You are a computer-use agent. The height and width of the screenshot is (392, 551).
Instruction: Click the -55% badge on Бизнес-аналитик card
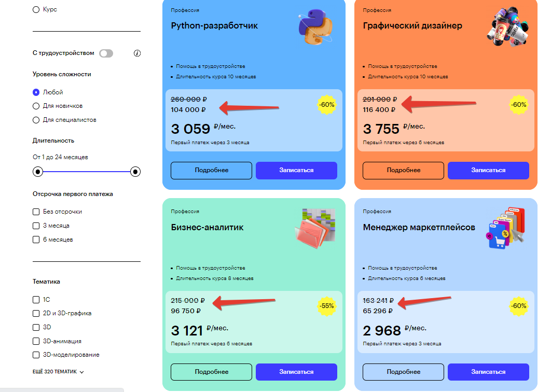click(326, 306)
